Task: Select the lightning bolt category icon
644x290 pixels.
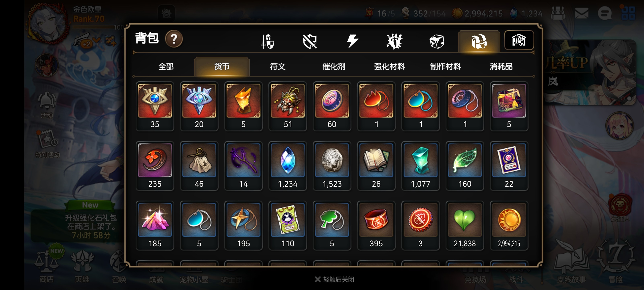Action: coord(352,41)
